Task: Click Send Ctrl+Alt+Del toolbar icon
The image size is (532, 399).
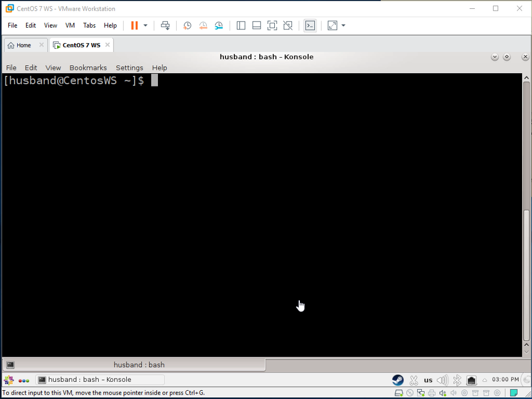Action: (165, 25)
